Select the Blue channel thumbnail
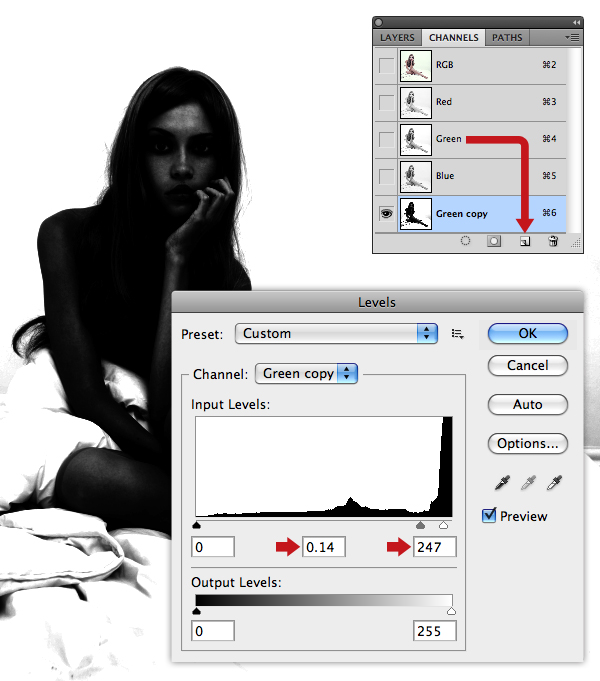This screenshot has height=681, width=600. [x=416, y=176]
